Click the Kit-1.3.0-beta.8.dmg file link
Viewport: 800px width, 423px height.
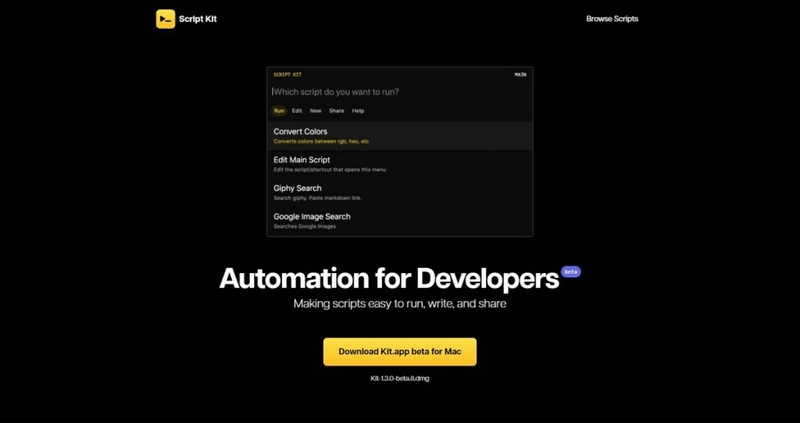pos(399,379)
